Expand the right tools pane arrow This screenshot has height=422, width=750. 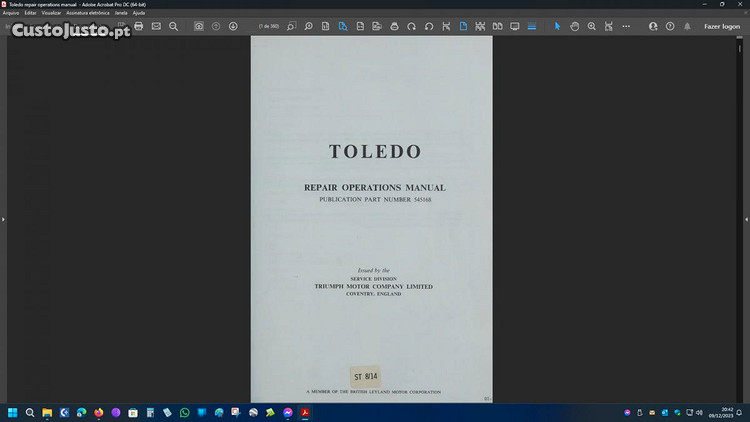[x=745, y=219]
